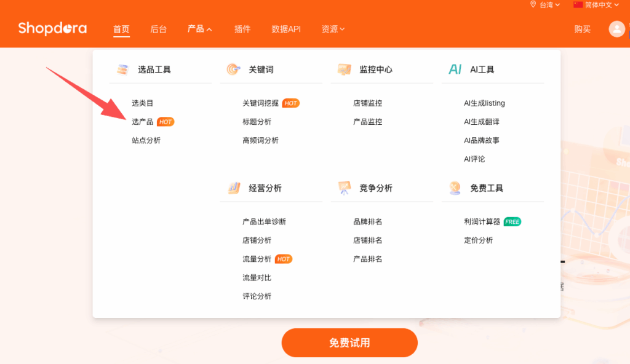
Task: Open the 简体中文 language dropdown
Action: (x=593, y=5)
